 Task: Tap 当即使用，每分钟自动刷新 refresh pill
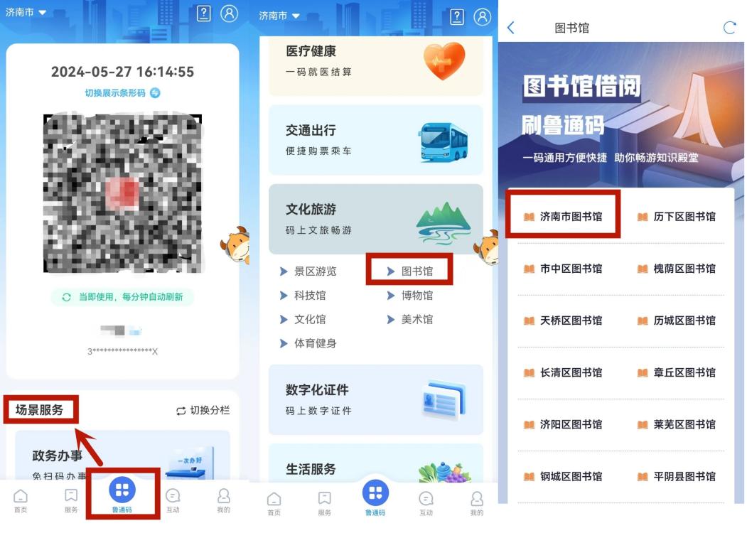pyautogui.click(x=122, y=297)
